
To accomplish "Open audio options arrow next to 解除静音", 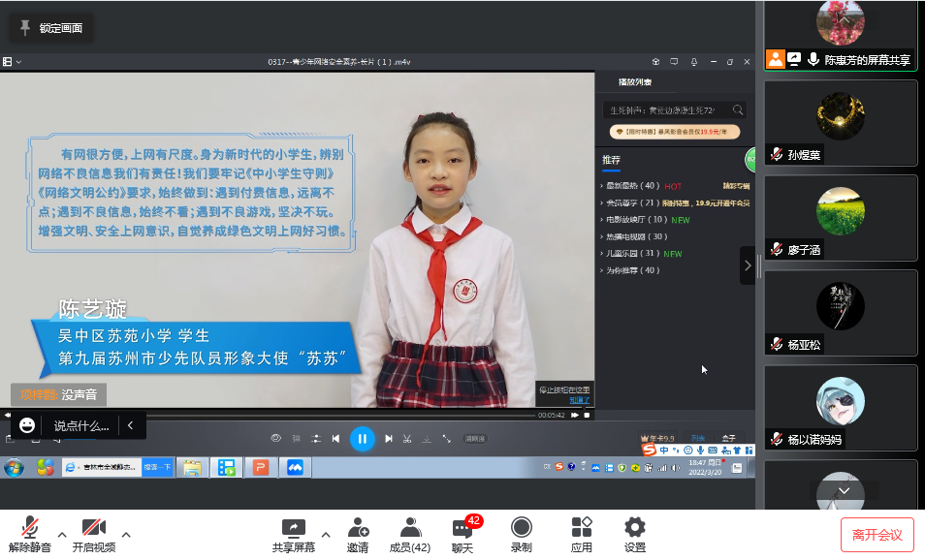I will click(x=62, y=535).
